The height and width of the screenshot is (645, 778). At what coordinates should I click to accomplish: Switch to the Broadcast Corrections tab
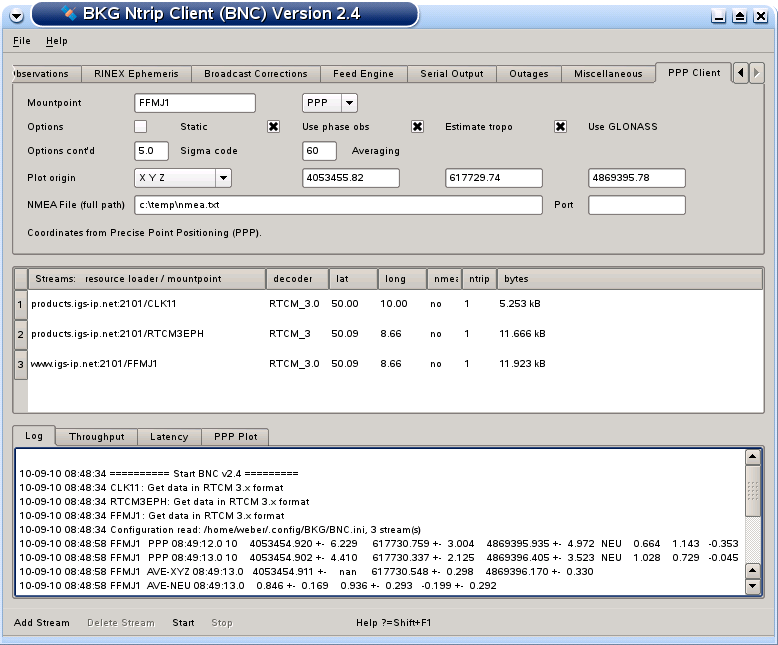(x=255, y=74)
